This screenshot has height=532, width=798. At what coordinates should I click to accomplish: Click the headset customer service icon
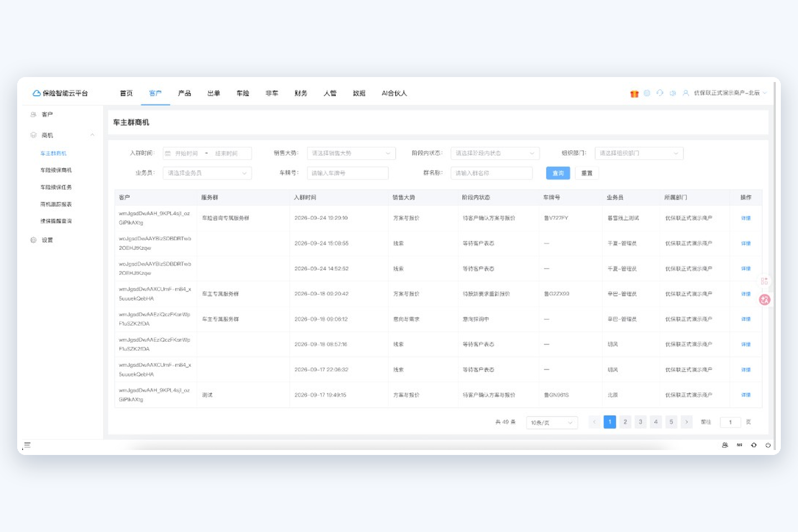659,93
